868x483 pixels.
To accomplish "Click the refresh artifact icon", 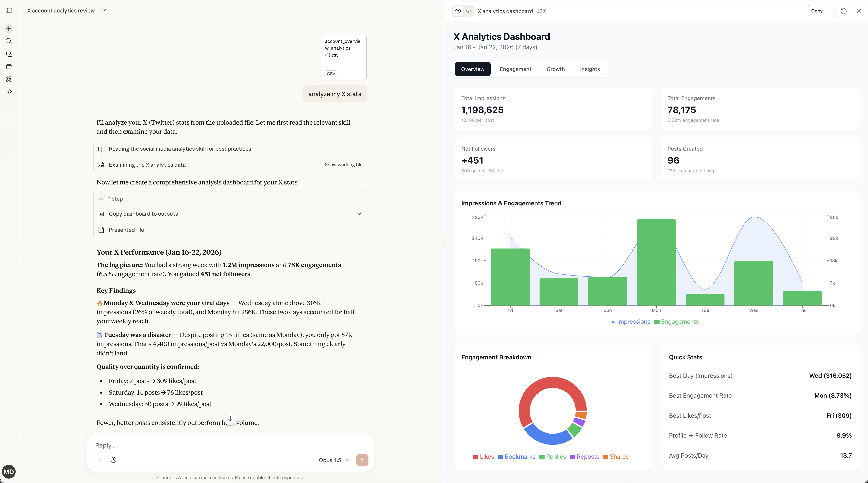I will pyautogui.click(x=843, y=11).
